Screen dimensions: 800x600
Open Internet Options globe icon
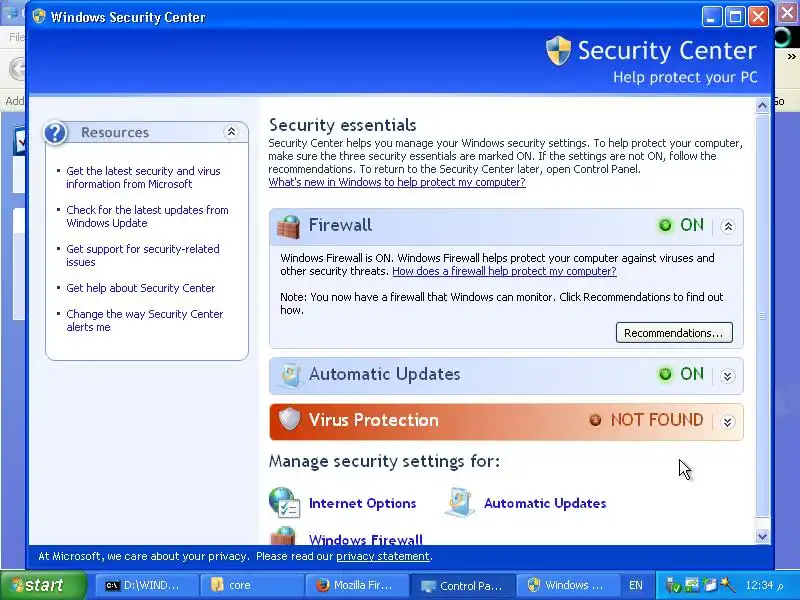click(x=284, y=503)
